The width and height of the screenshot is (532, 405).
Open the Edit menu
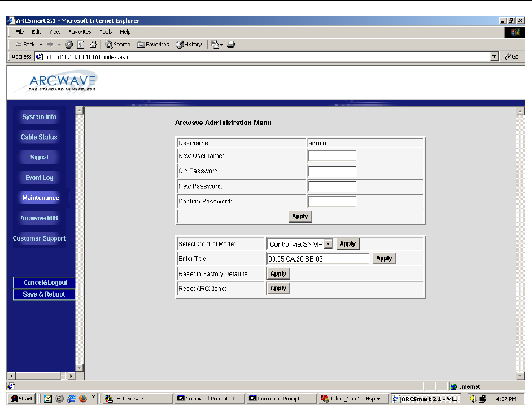(36, 32)
